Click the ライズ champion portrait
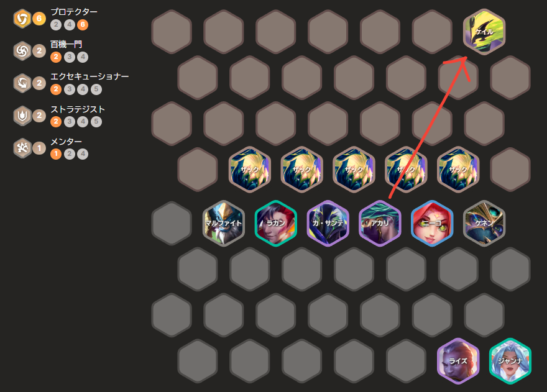 (x=458, y=361)
